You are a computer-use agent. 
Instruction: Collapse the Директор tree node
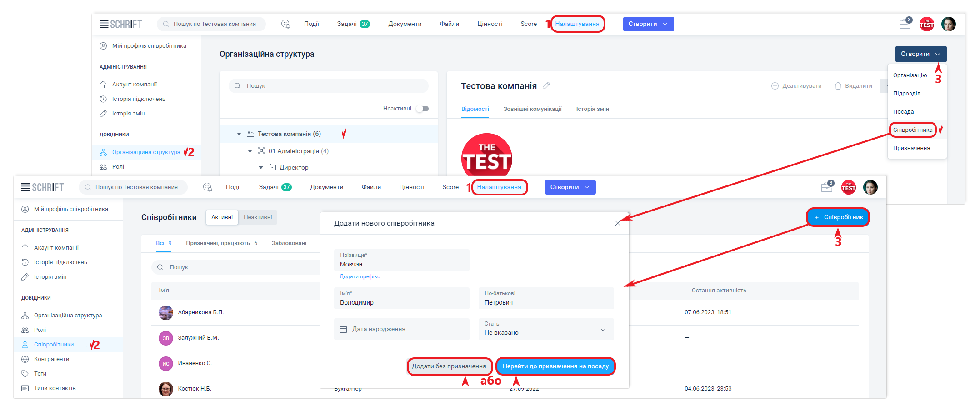point(261,168)
